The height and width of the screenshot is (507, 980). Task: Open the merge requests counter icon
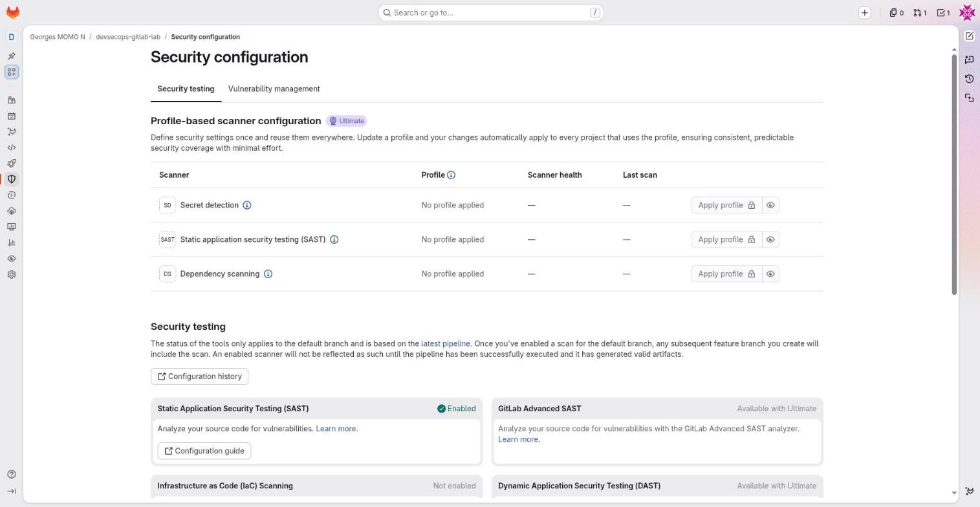[x=920, y=13]
